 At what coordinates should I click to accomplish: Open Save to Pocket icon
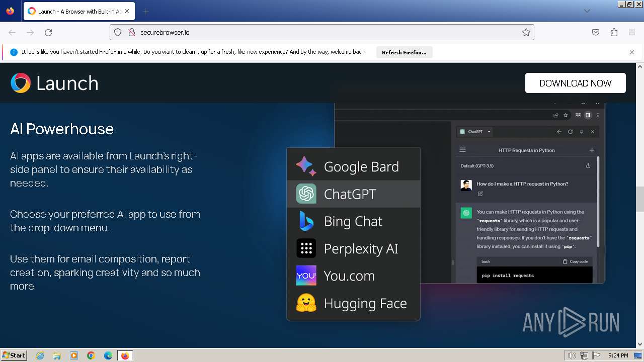[596, 32]
